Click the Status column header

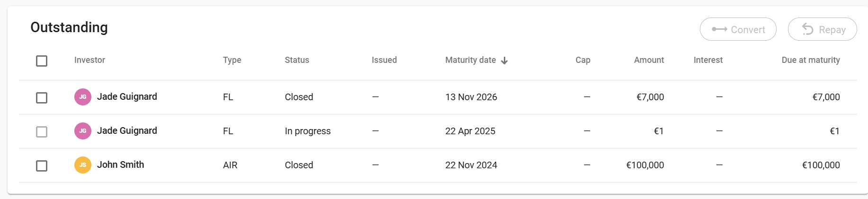click(297, 60)
